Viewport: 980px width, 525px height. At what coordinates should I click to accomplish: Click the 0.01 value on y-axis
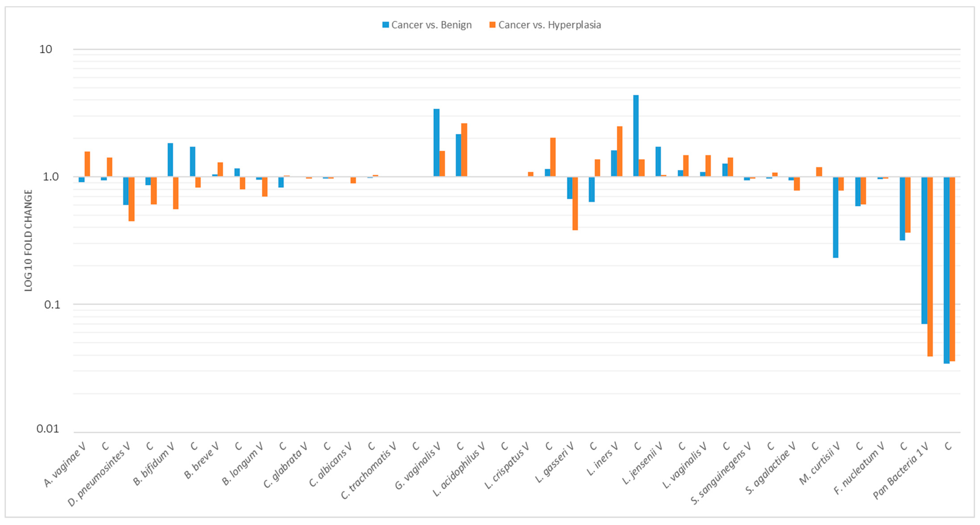click(48, 429)
